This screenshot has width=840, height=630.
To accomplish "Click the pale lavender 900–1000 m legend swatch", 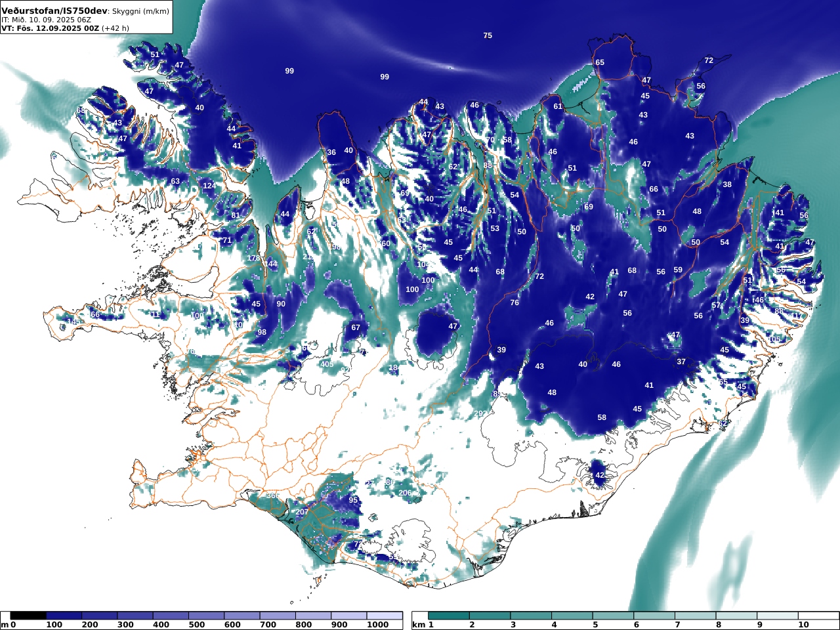I will pyautogui.click(x=348, y=616).
